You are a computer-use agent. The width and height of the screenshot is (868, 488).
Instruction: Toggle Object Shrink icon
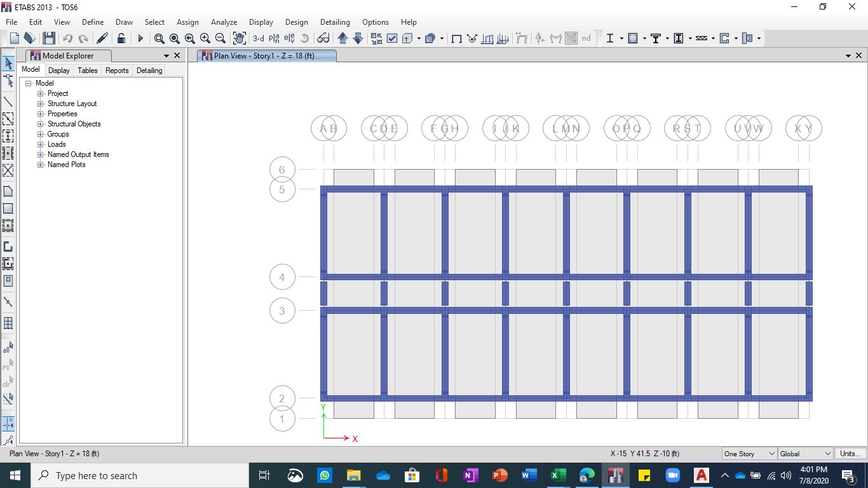point(377,38)
